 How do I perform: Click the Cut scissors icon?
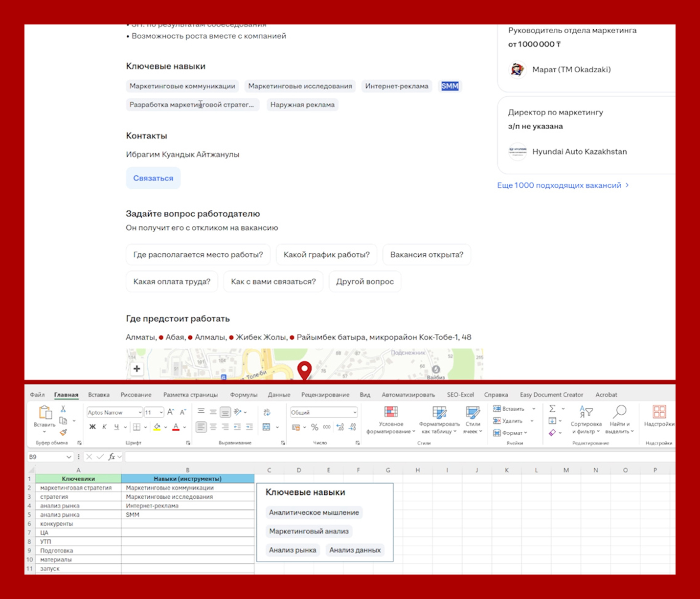[63, 409]
